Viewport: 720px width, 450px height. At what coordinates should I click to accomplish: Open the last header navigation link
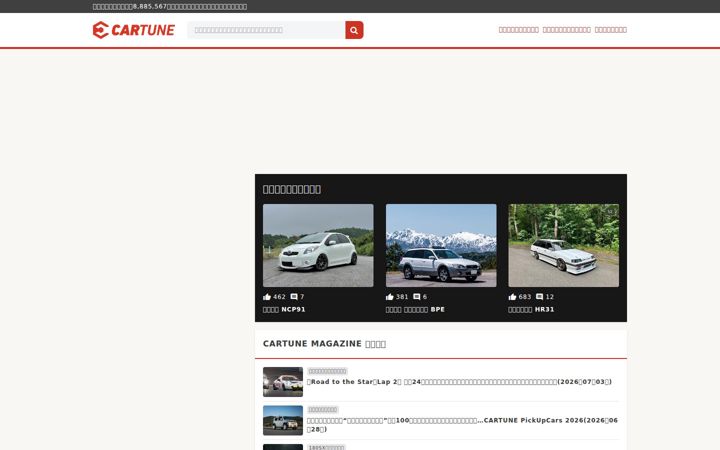coord(611,30)
